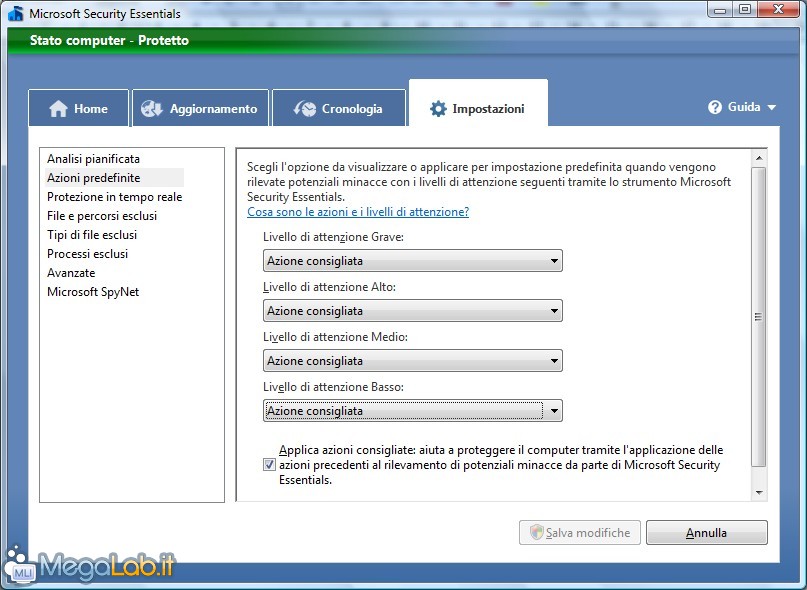This screenshot has width=807, height=590.
Task: Click the Home tab house icon
Action: tap(58, 109)
